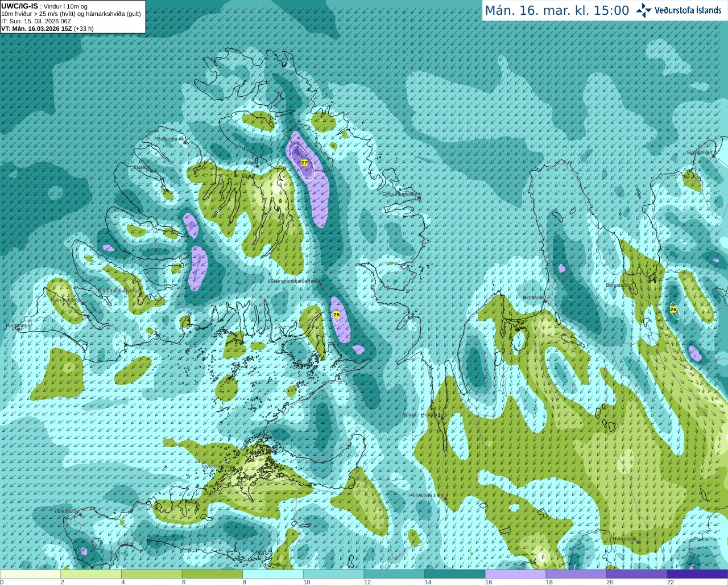
Task: Select the Æðey station dot
Action: point(257,166)
